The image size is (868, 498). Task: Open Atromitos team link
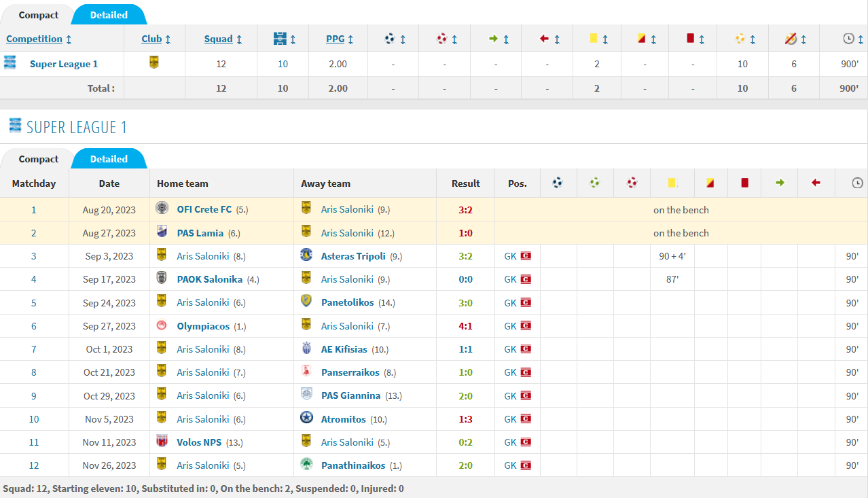point(343,419)
